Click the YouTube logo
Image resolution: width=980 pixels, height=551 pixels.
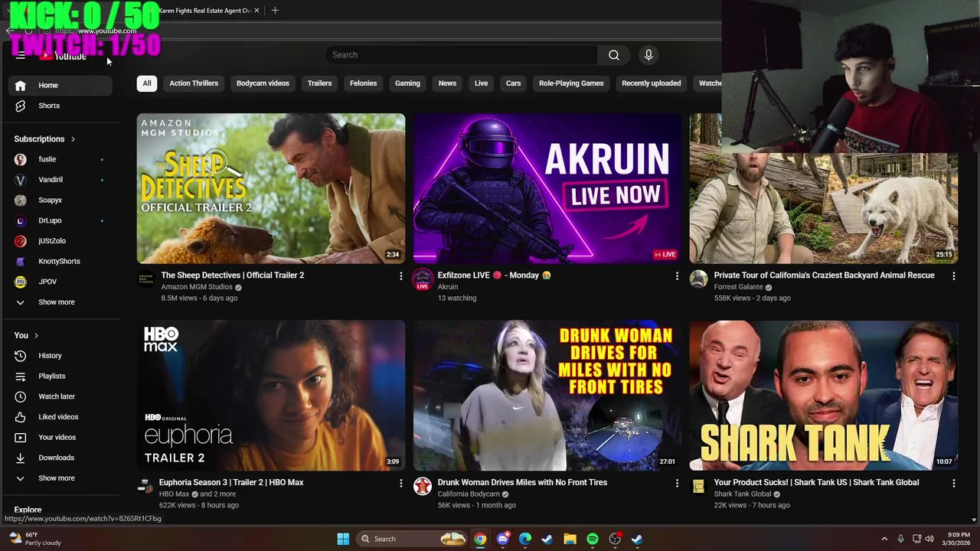pyautogui.click(x=64, y=55)
